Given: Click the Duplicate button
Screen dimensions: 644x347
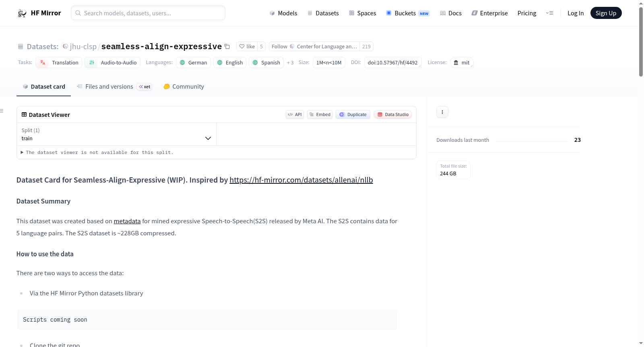Looking at the screenshot, I should coord(353,114).
